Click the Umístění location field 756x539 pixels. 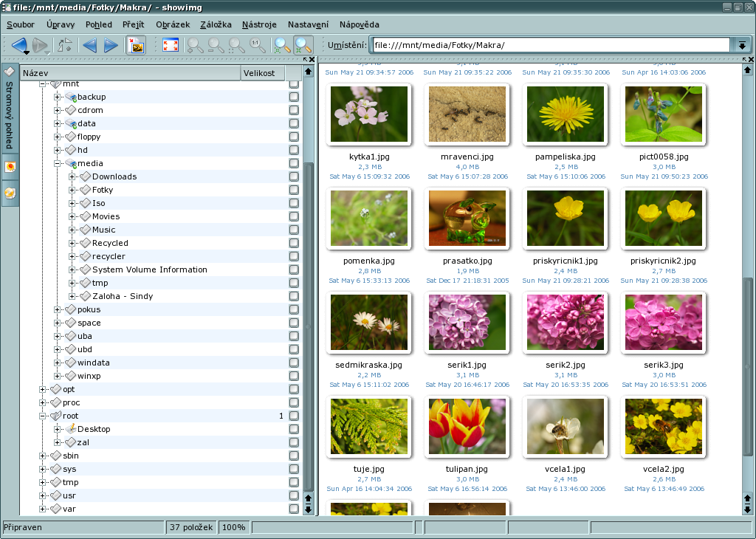click(551, 45)
